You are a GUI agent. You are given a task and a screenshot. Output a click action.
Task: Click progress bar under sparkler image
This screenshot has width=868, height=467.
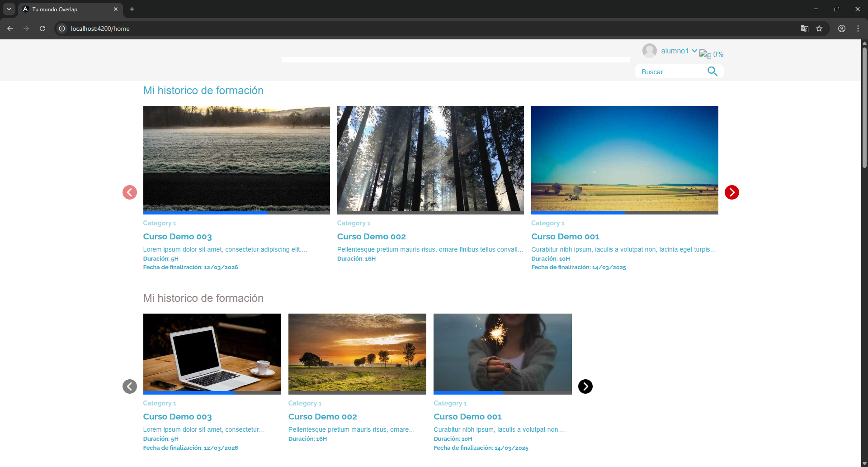(503, 393)
